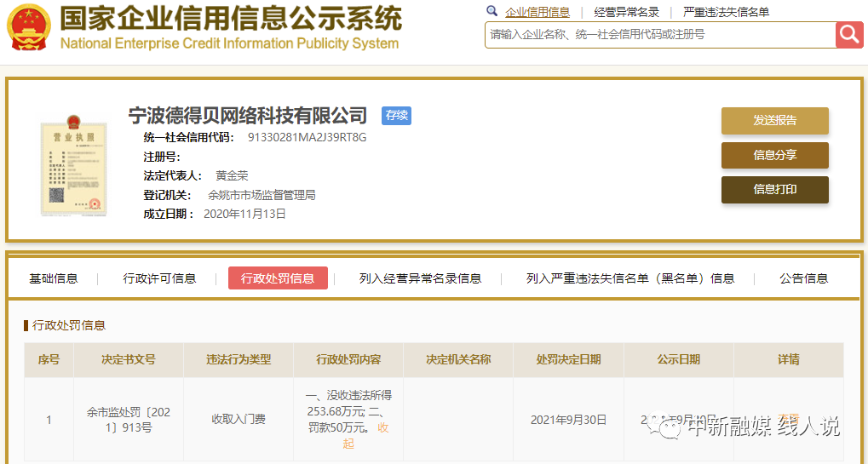
Task: Click the site title 国家企业信用信息公示系统
Action: 231,18
